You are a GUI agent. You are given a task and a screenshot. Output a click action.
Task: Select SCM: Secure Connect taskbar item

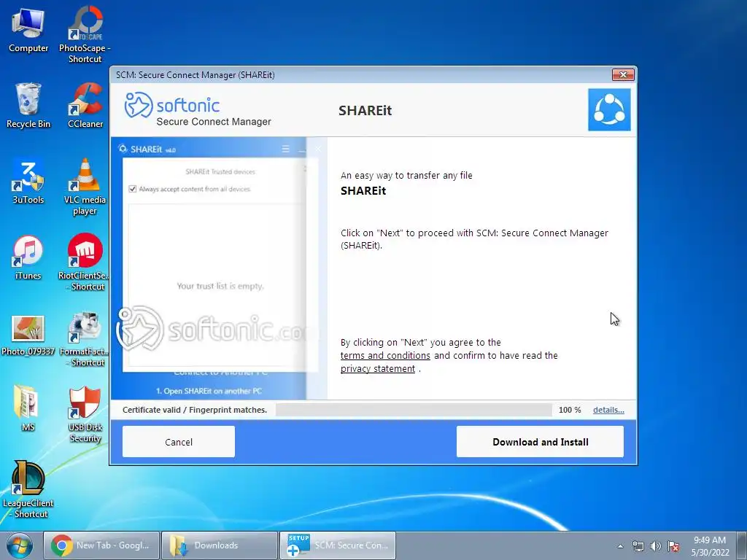point(337,545)
